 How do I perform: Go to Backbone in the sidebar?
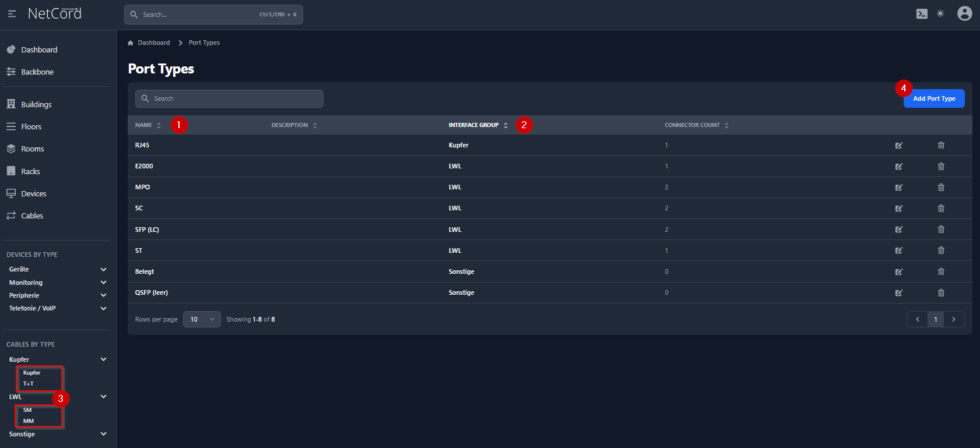click(37, 72)
